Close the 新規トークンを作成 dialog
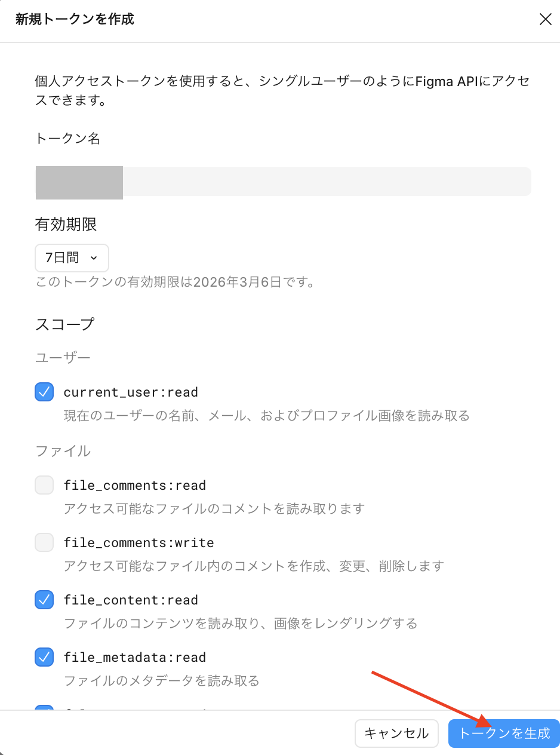The width and height of the screenshot is (560, 755). pyautogui.click(x=545, y=19)
